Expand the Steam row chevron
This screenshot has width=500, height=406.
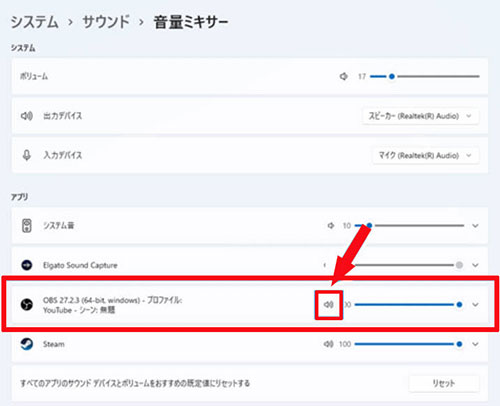pos(475,344)
